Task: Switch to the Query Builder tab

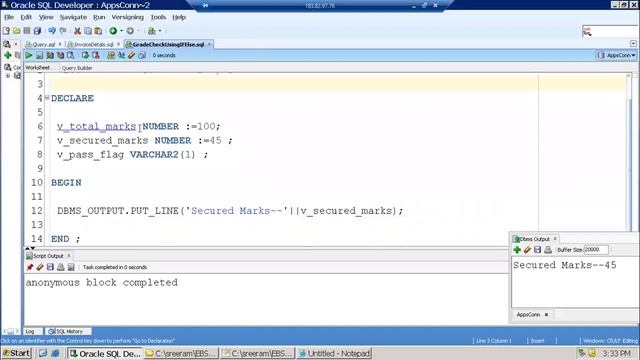Action: coord(77,68)
